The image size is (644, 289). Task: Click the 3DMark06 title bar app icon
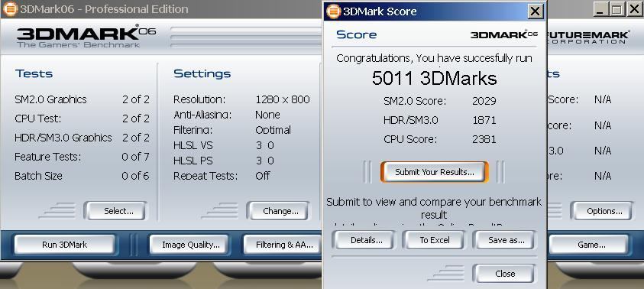[10, 9]
